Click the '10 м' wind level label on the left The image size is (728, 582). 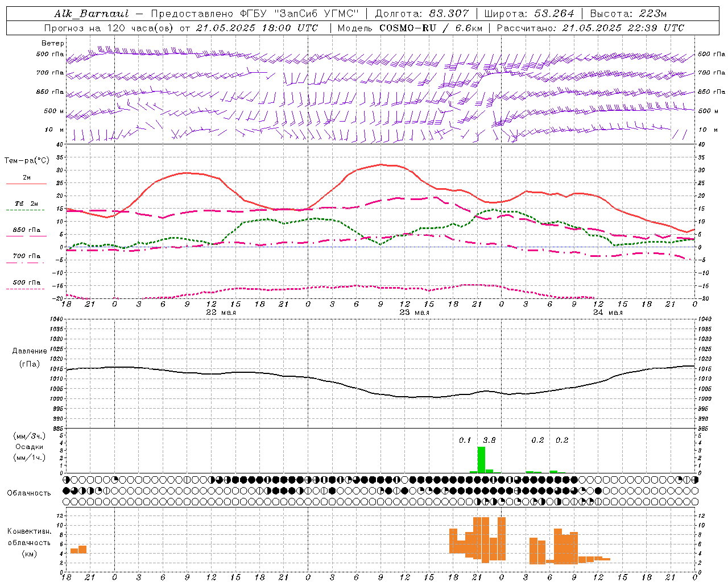click(54, 130)
